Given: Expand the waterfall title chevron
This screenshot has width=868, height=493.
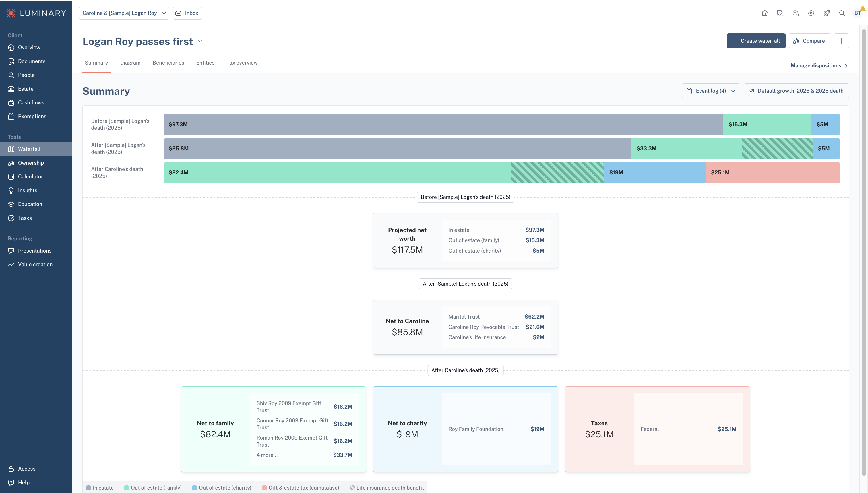Looking at the screenshot, I should (x=200, y=41).
